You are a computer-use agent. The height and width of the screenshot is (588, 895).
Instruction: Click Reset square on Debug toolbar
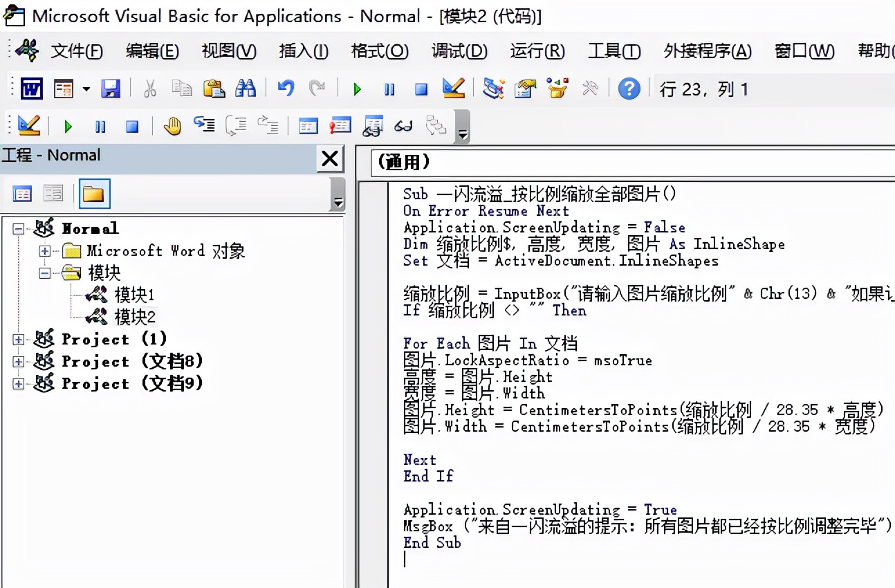point(132,127)
